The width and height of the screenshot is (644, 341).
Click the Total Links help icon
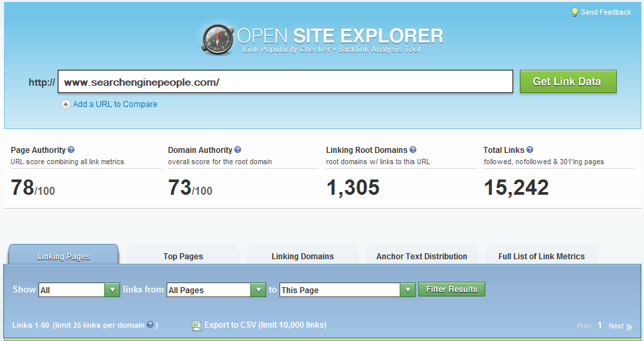point(530,150)
